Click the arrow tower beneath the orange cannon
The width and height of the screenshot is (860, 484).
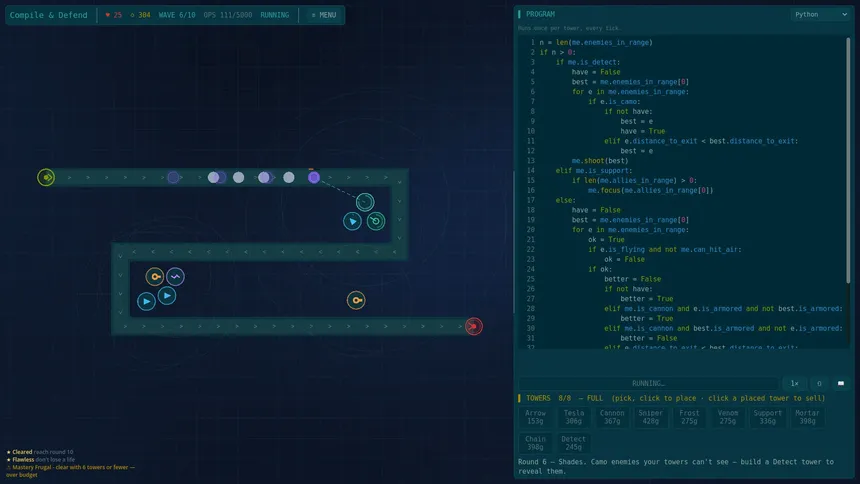[146, 301]
